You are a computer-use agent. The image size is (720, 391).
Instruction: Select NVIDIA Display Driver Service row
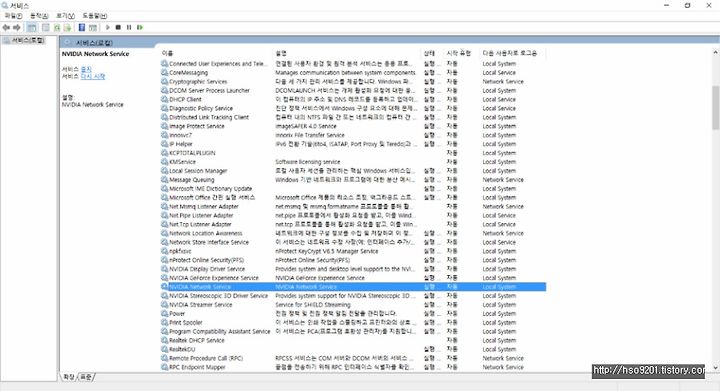tap(353, 269)
